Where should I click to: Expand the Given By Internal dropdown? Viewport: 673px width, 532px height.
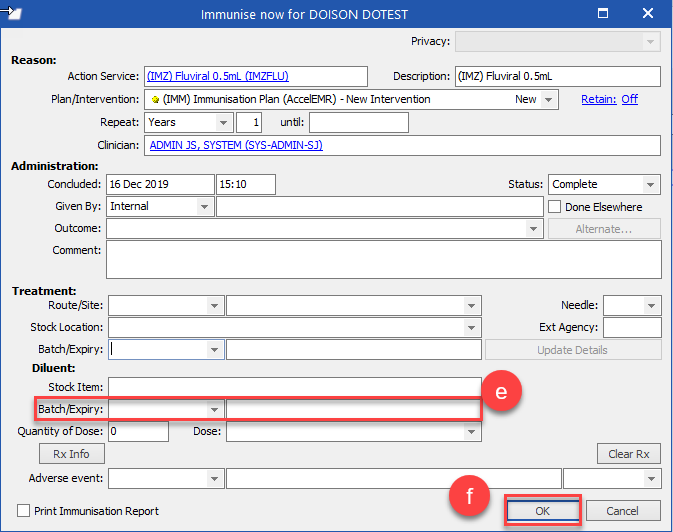[x=204, y=207]
